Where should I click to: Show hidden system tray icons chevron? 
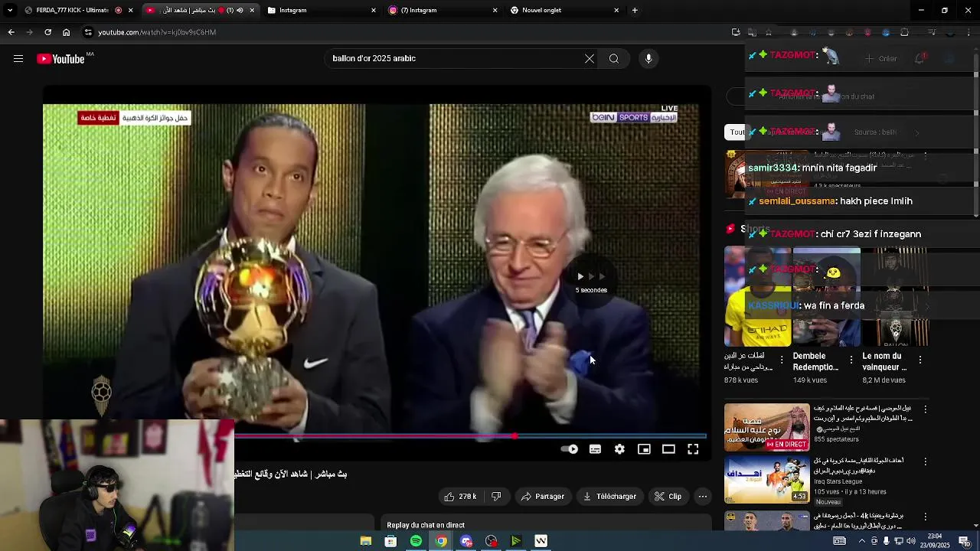point(862,541)
